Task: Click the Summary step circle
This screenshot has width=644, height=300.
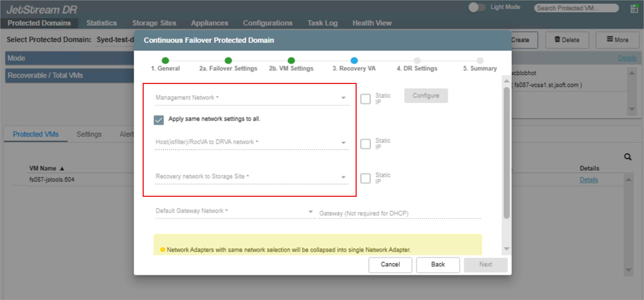Action: [480, 61]
